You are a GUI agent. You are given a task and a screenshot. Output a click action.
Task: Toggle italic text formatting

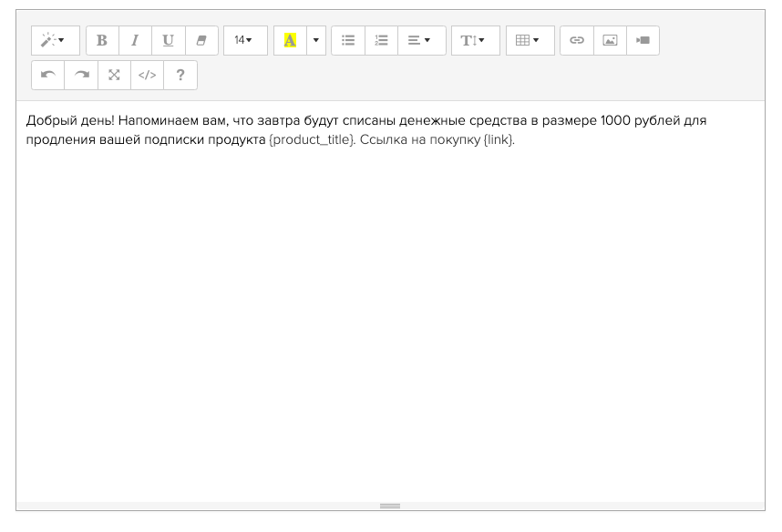pos(135,41)
